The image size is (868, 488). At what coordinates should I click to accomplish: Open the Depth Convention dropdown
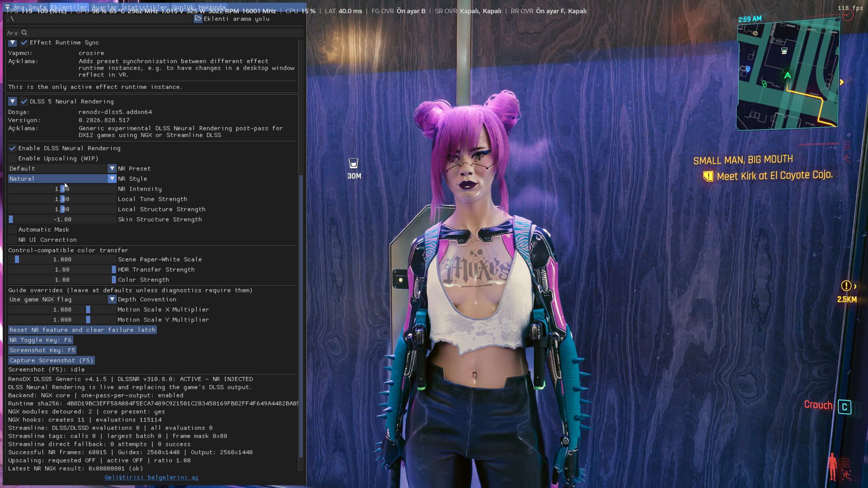coord(62,300)
